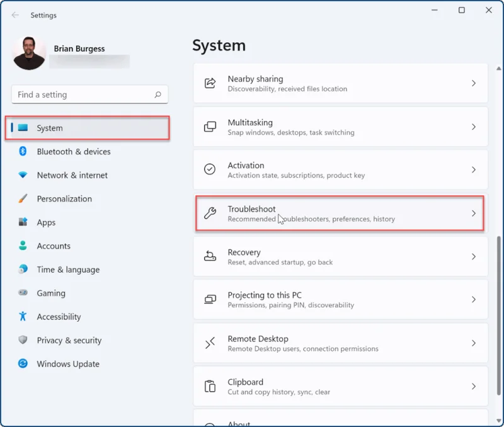Click the back arrow next to Settings
Screen dimensions: 504x427
point(15,15)
